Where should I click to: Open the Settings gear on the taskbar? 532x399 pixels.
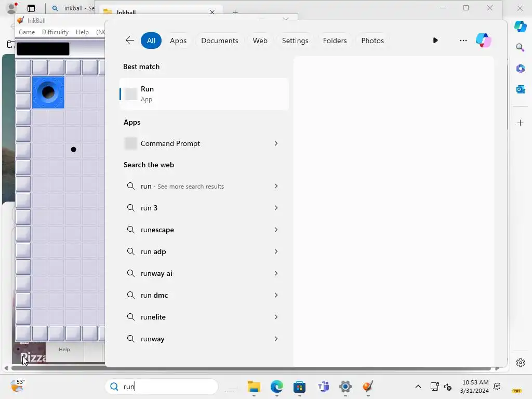coord(345,387)
